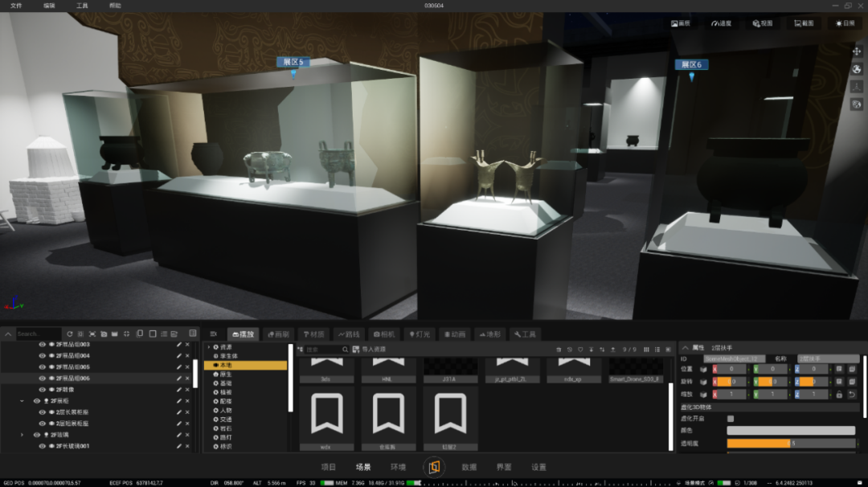The width and height of the screenshot is (868, 487).
Task: Click the move gizmo icon on viewport right
Action: click(x=857, y=51)
